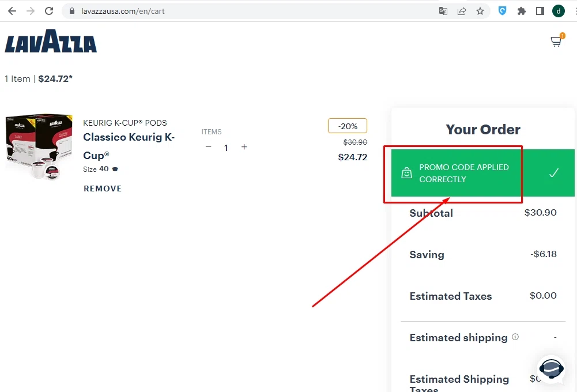This screenshot has height=392, width=577.
Task: Click the 'KEURIG K-CUP® PODS' category label
Action: click(125, 123)
